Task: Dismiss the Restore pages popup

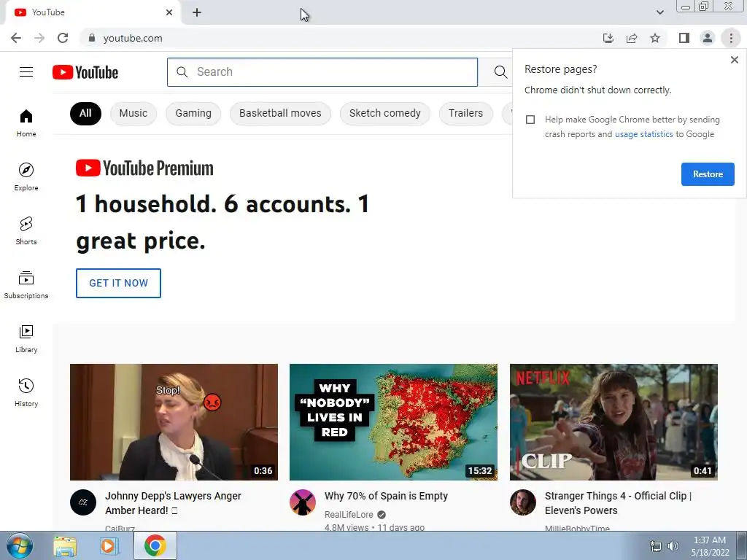Action: [734, 60]
